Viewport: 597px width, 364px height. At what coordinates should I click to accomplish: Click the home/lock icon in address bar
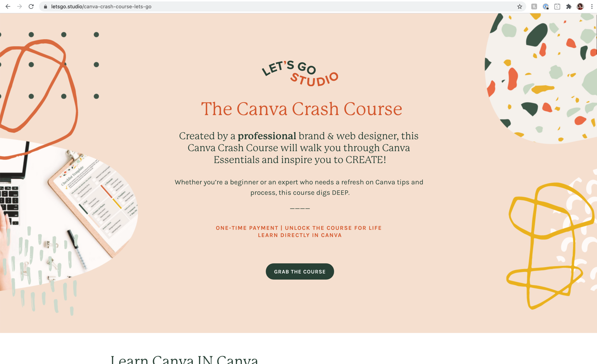46,6
